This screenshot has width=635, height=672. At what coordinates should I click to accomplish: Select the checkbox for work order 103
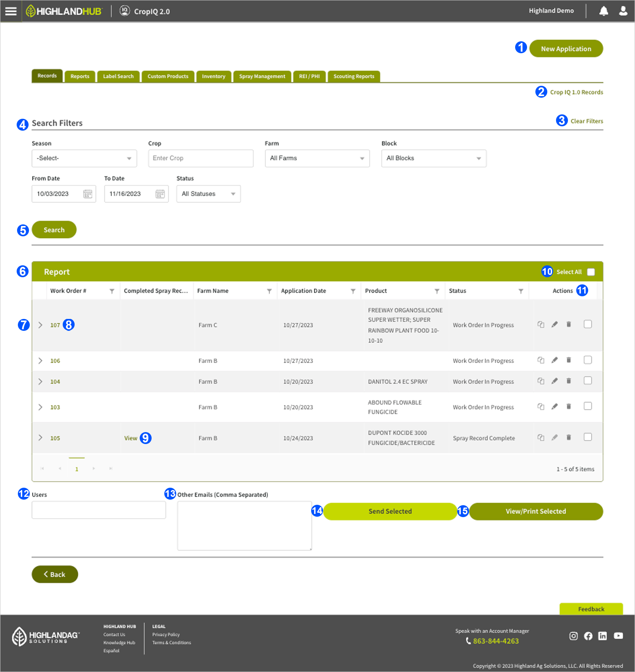pos(588,406)
